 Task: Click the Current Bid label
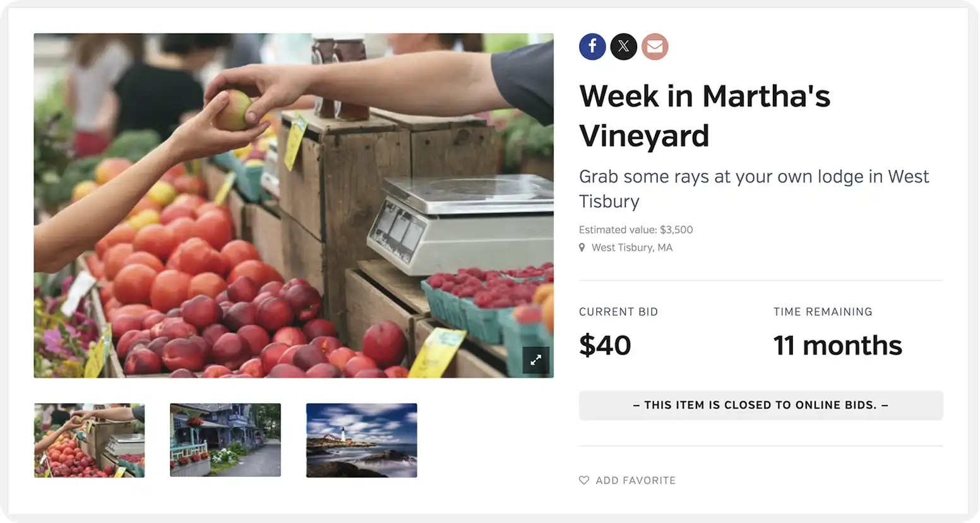coord(619,312)
